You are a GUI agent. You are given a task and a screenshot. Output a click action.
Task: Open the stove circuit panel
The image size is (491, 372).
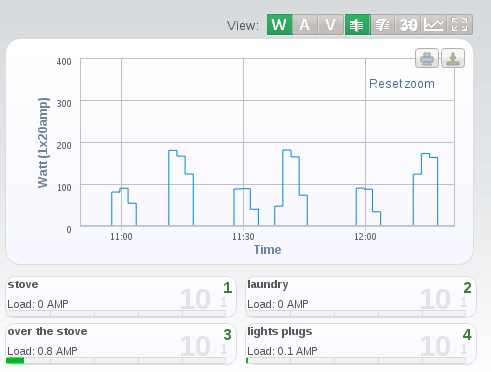coord(121,297)
